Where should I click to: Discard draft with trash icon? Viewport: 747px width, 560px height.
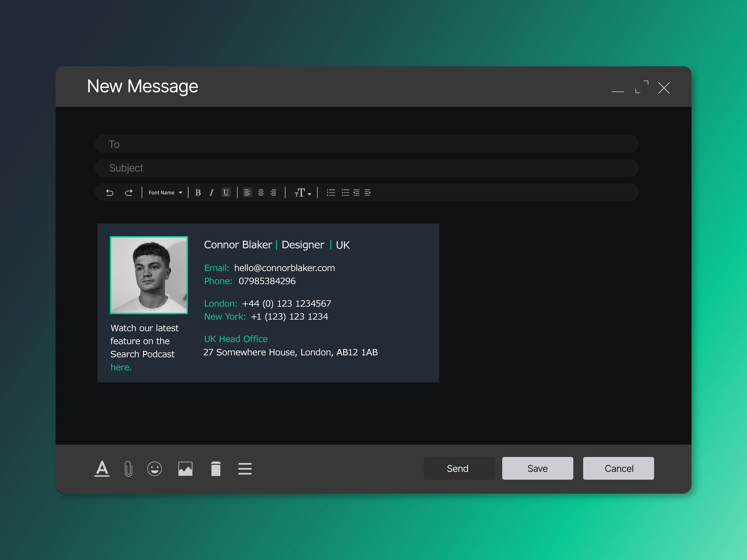click(216, 469)
